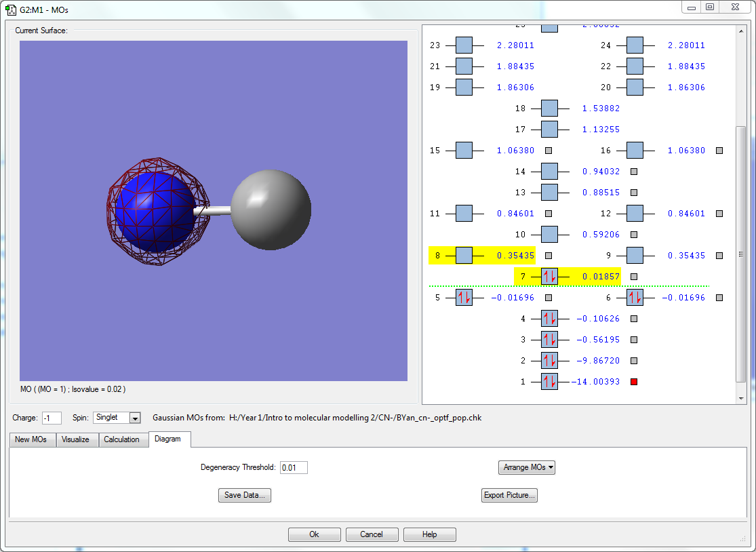Toggle the red surface marker for MO 1
756x552 pixels.
pos(634,382)
